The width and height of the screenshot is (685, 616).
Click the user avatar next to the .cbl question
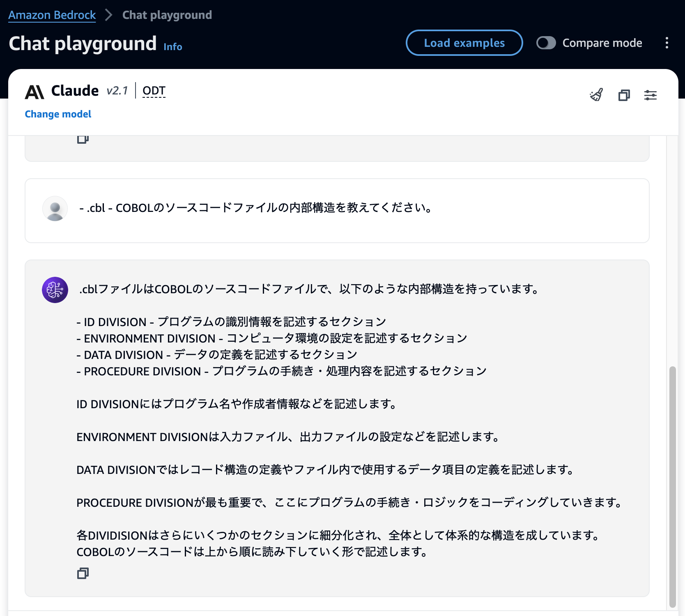[55, 209]
